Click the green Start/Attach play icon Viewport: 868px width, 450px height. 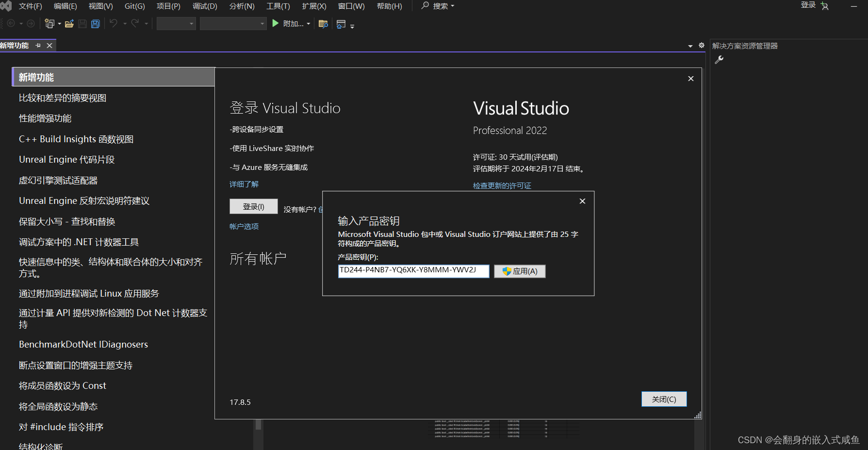click(x=275, y=23)
